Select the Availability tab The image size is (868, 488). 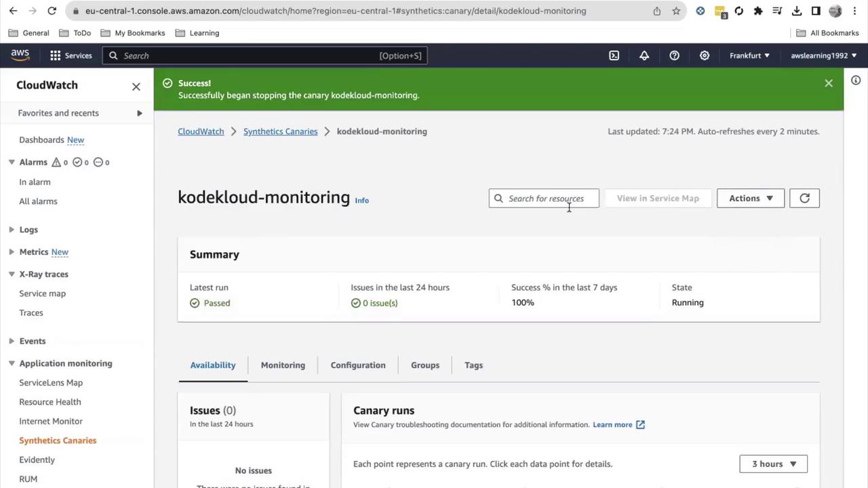213,365
